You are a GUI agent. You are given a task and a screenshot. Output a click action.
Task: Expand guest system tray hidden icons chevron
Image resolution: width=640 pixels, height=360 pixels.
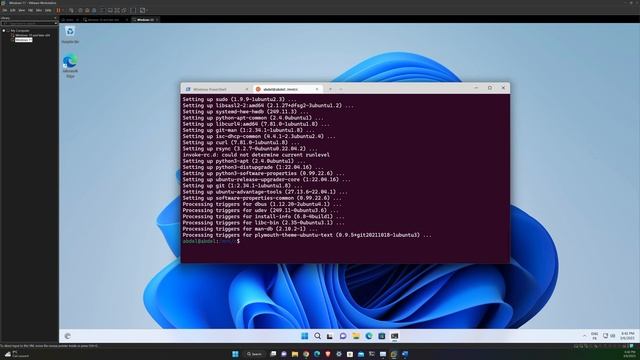pyautogui.click(x=584, y=336)
